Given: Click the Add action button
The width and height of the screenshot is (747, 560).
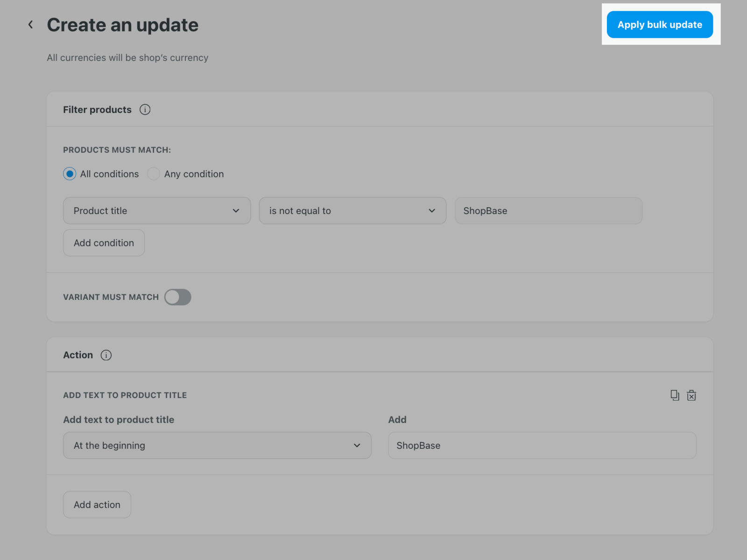Looking at the screenshot, I should (x=97, y=504).
